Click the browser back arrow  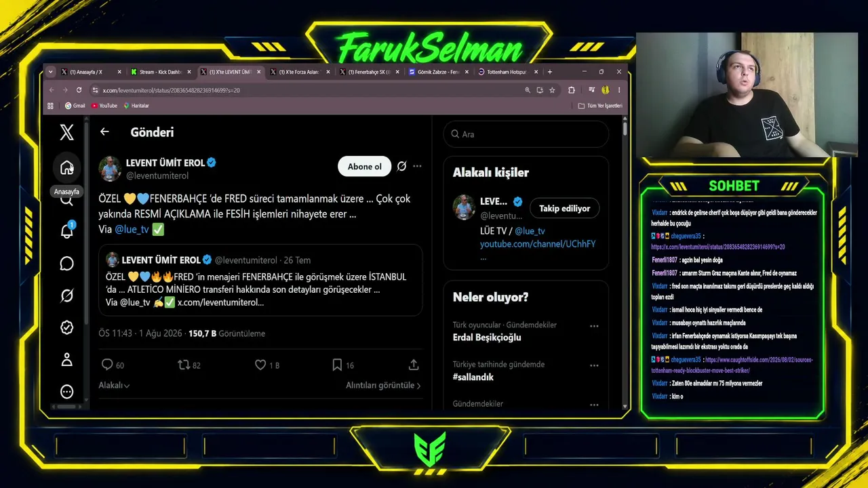pyautogui.click(x=51, y=89)
